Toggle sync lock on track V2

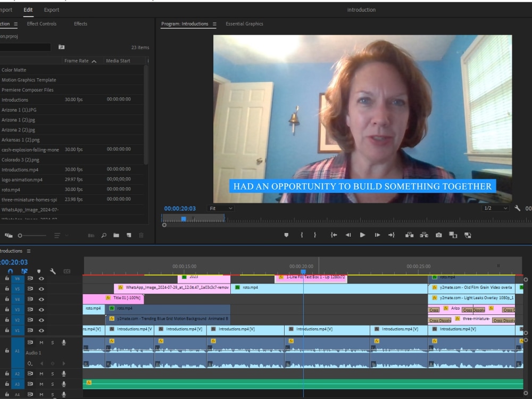click(x=30, y=320)
